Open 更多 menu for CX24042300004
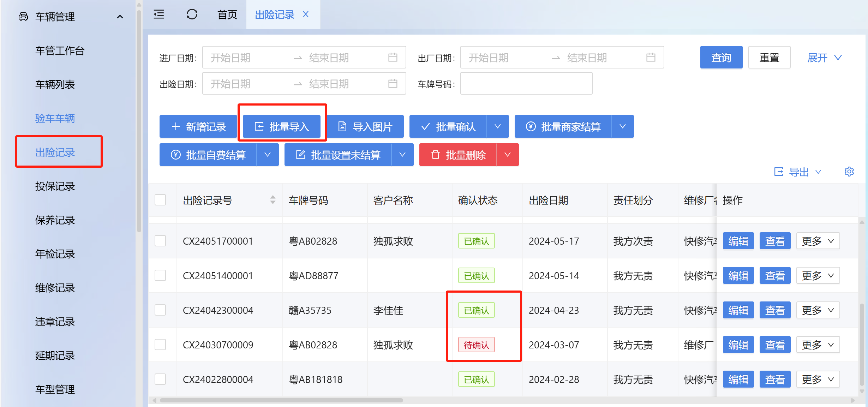 [818, 310]
